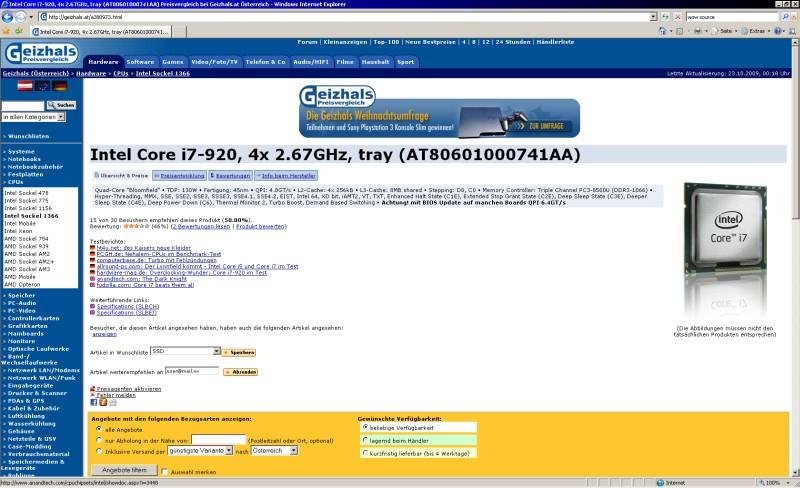Click the email share icon

click(113, 402)
